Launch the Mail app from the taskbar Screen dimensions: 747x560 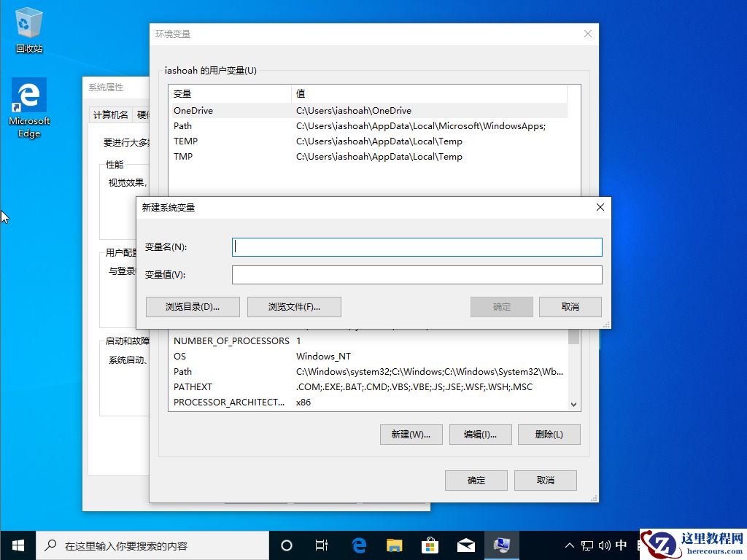467,545
